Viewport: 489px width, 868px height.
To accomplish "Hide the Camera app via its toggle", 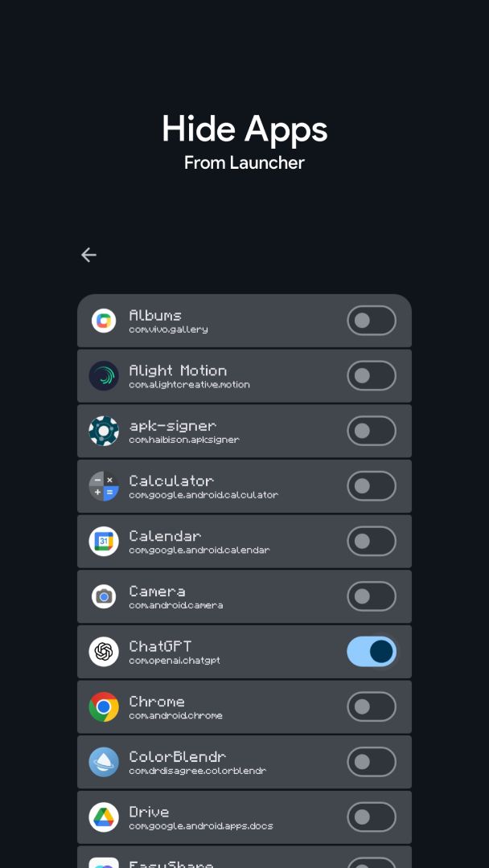I will pos(372,596).
